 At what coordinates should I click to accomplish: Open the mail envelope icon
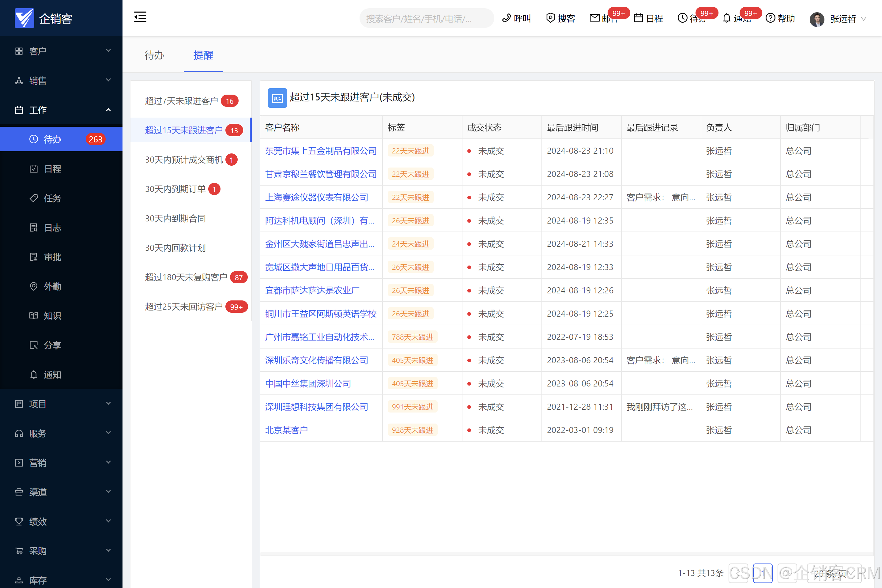pyautogui.click(x=594, y=18)
